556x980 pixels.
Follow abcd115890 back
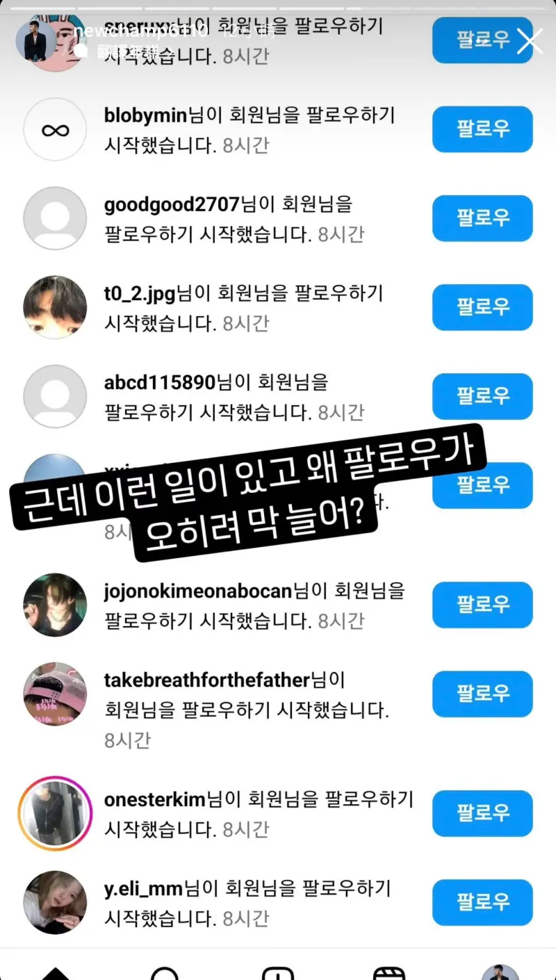(482, 396)
